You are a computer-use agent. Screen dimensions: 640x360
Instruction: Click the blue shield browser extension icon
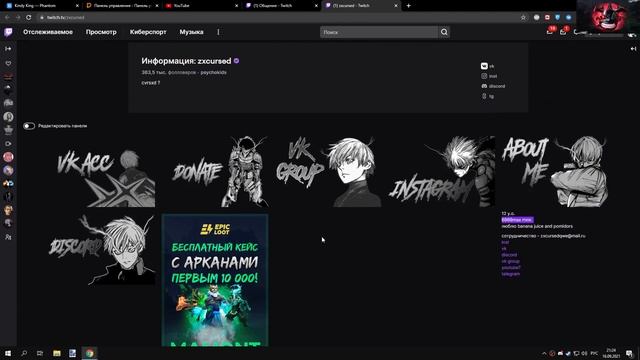[x=558, y=18]
